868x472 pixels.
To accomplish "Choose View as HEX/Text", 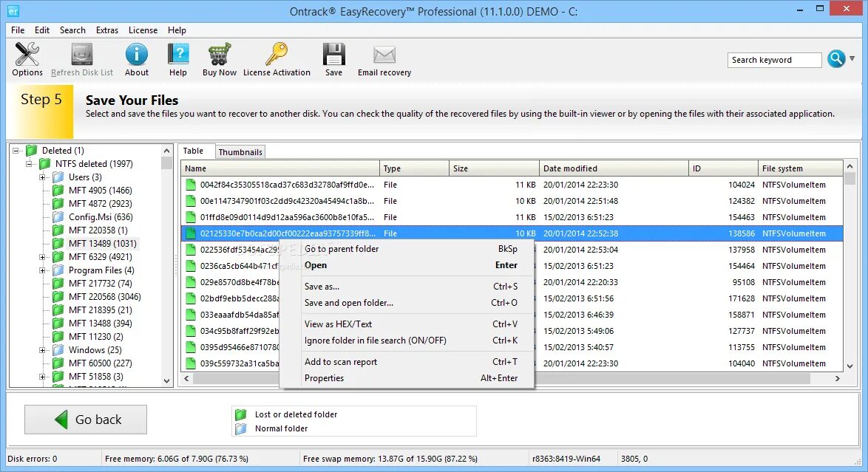I will [407, 324].
